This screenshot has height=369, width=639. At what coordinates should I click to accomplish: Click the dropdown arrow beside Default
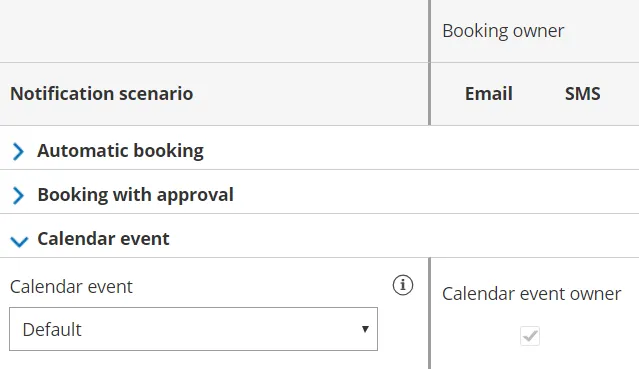pos(365,329)
